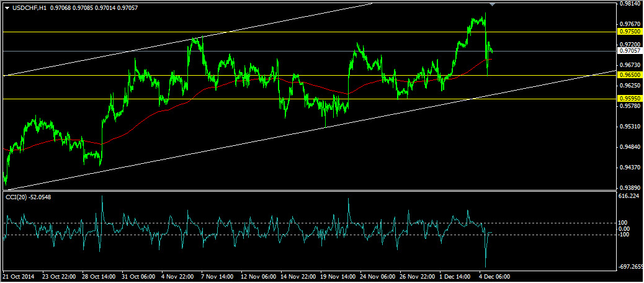Click the 616.224 CCI scale value
This screenshot has width=644, height=283.
pos(628,197)
